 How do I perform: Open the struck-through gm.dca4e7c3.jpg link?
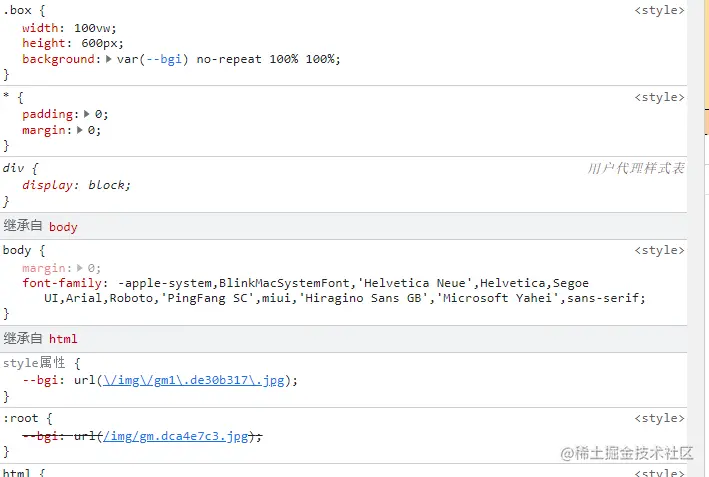175,436
